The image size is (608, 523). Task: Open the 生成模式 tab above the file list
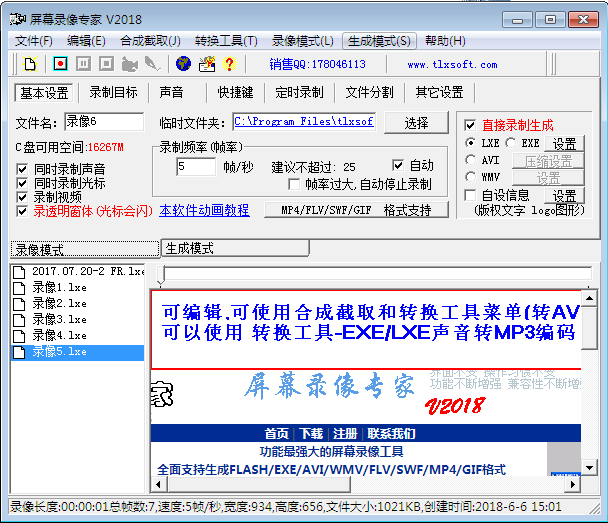[x=189, y=248]
